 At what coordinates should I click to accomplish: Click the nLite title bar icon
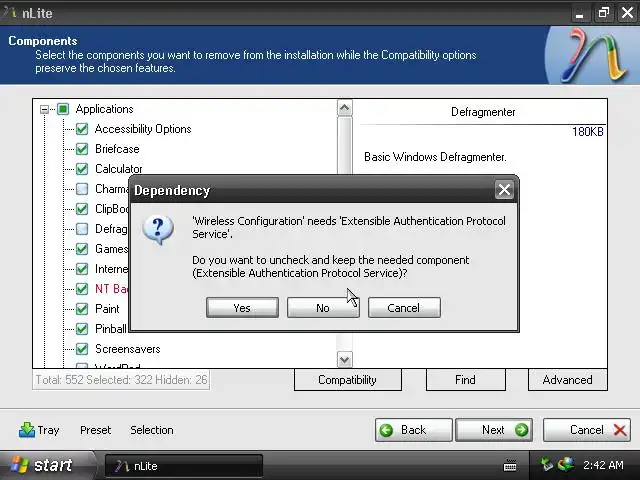[x=9, y=13]
